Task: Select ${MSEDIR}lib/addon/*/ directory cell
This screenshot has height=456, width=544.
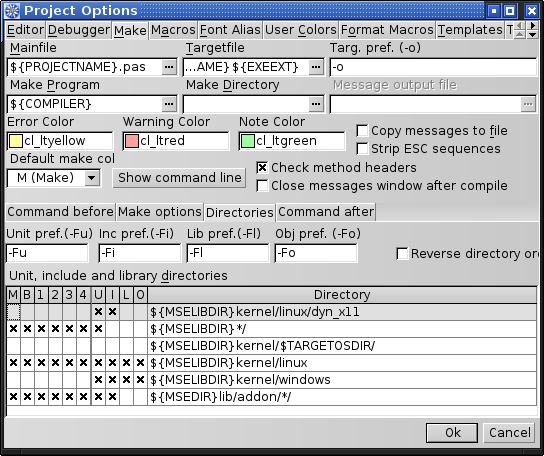Action: [342, 397]
